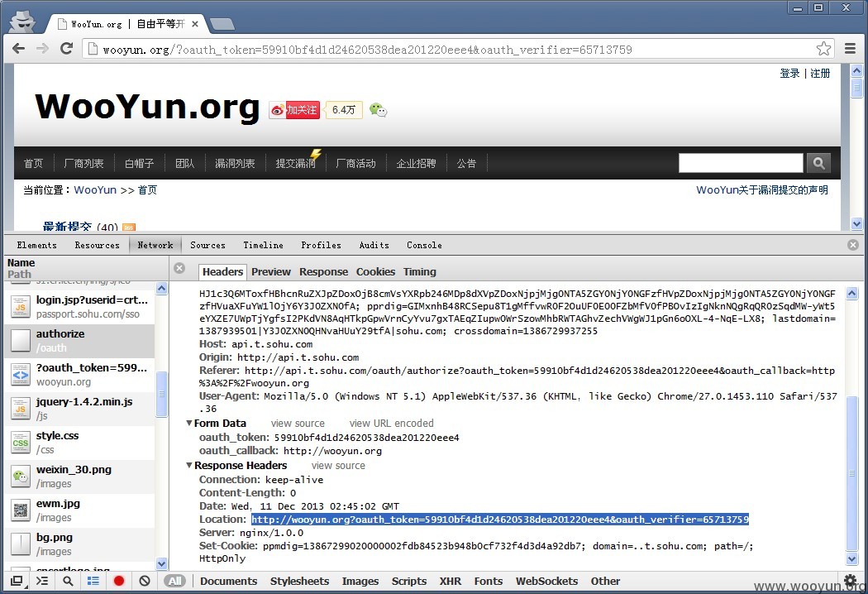The height and width of the screenshot is (594, 868).
Task: Filter network by Documents
Action: coord(229,581)
